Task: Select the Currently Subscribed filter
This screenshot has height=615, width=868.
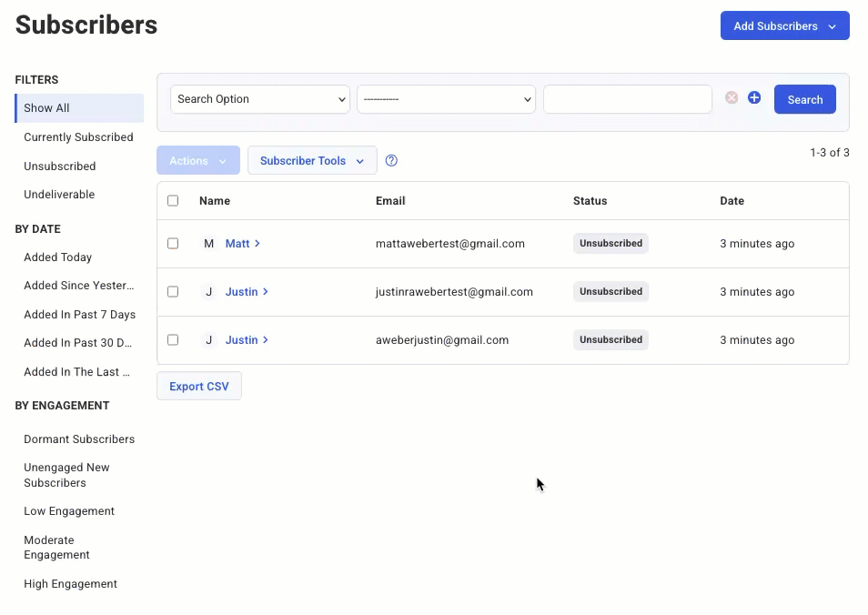Action: [78, 137]
